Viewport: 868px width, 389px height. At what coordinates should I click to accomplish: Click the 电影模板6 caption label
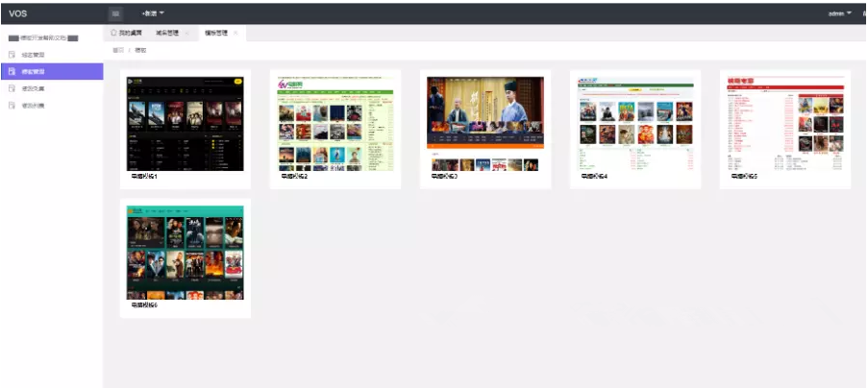(x=144, y=304)
